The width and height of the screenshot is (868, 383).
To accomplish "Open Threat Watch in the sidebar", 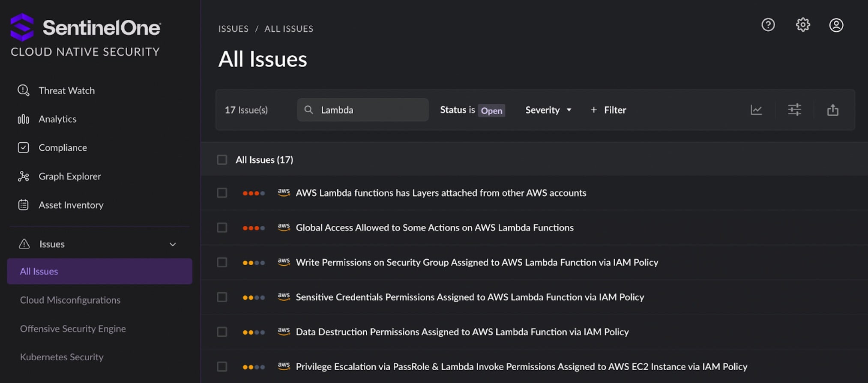I will tap(66, 91).
